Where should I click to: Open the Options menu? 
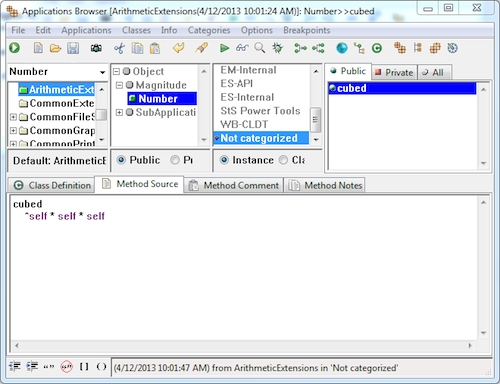coord(257,30)
